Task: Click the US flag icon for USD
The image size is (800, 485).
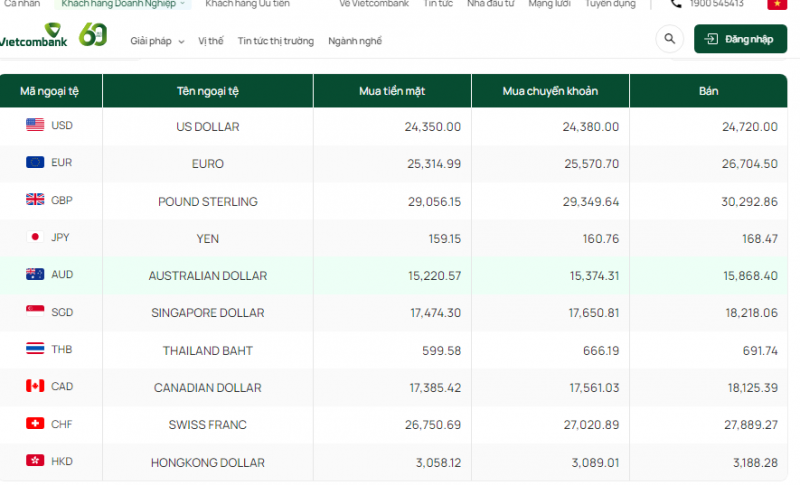Action: tap(35, 125)
